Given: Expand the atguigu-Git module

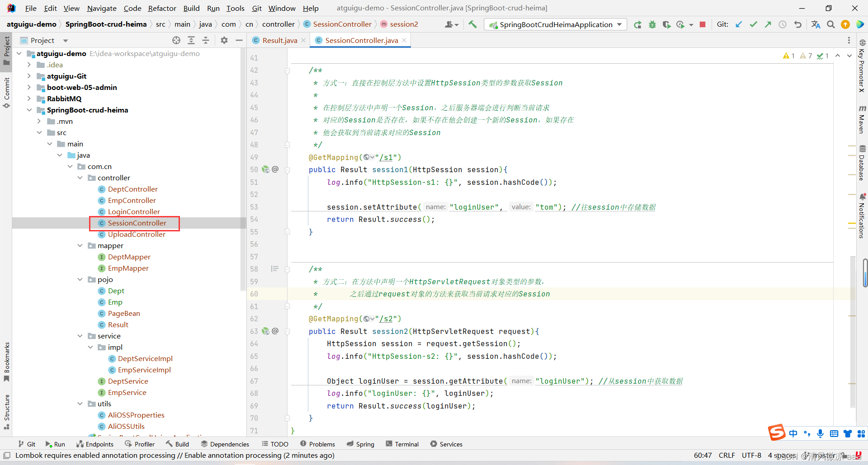Looking at the screenshot, I should point(29,76).
